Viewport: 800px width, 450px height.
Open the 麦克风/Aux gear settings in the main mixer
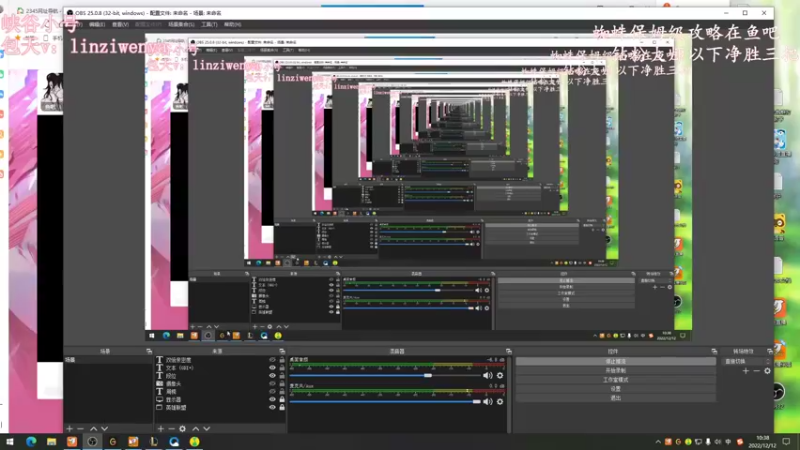point(500,402)
